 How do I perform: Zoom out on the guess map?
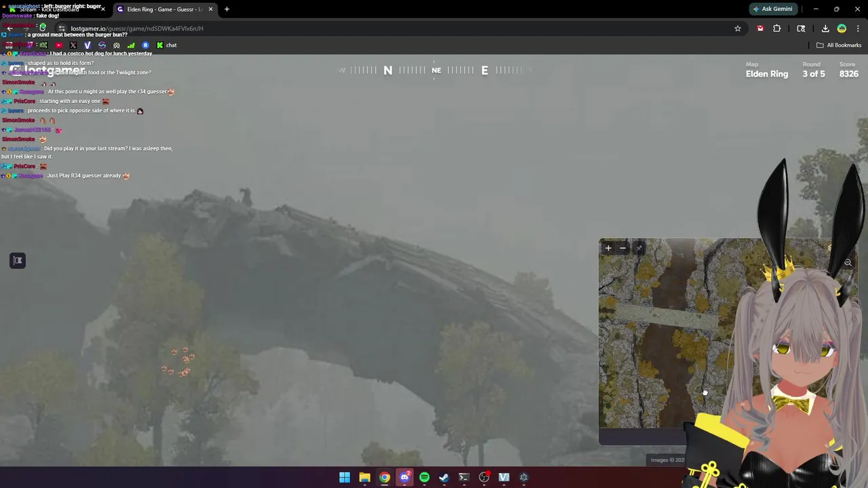623,248
